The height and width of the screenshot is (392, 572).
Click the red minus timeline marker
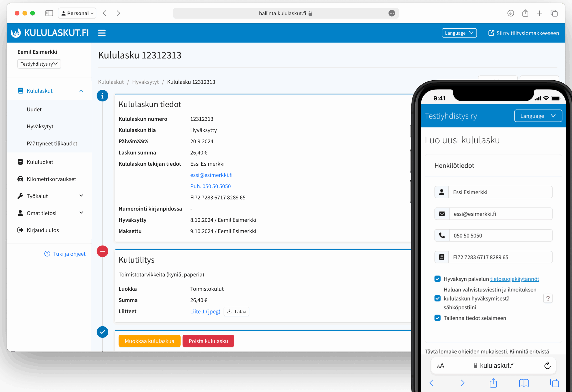102,251
